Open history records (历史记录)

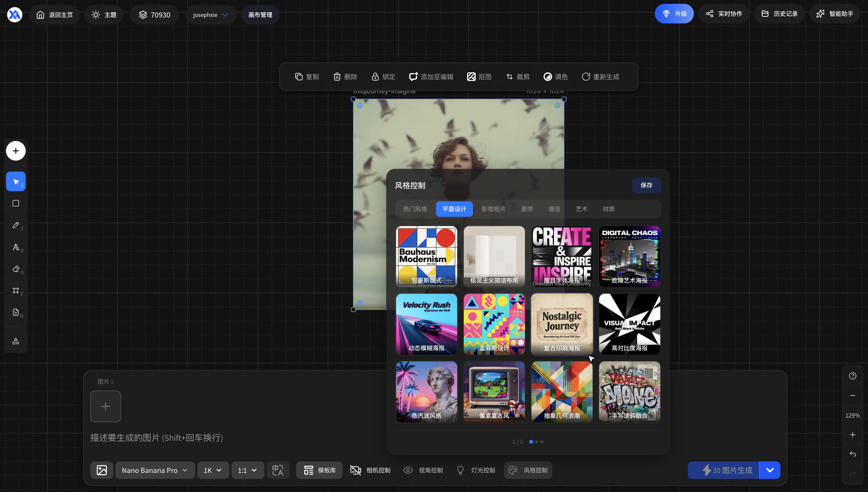[779, 14]
